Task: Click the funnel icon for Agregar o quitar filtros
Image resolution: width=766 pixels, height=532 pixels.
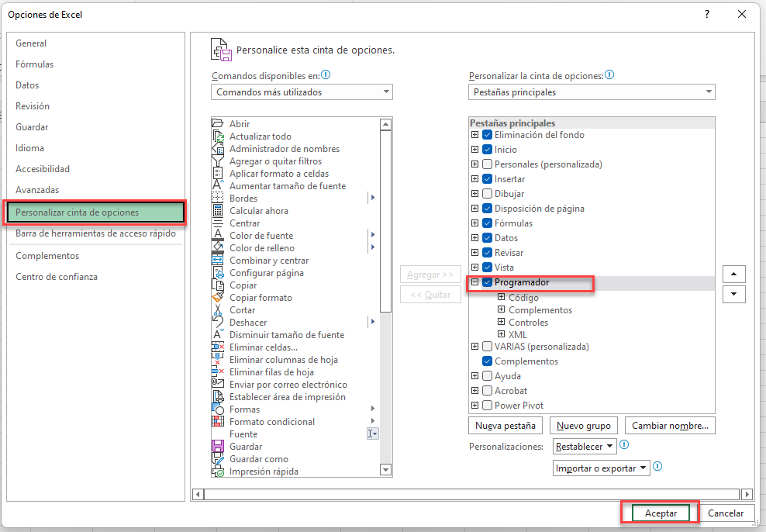Action: (217, 161)
